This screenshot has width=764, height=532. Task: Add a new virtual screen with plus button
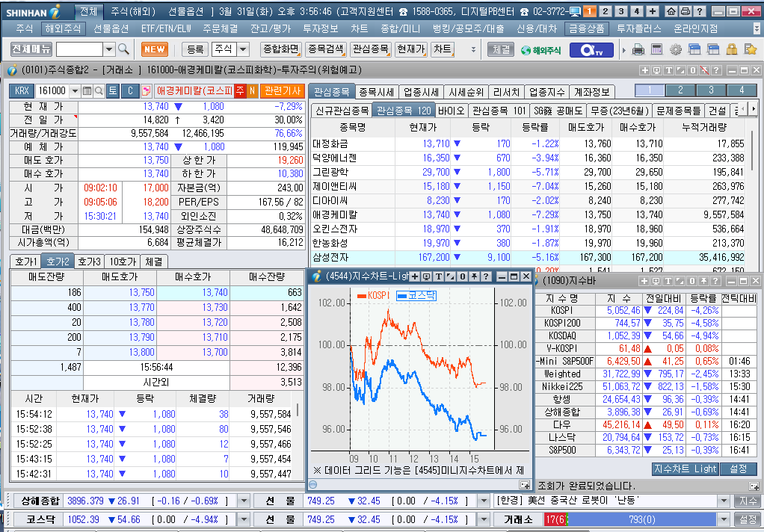653,11
